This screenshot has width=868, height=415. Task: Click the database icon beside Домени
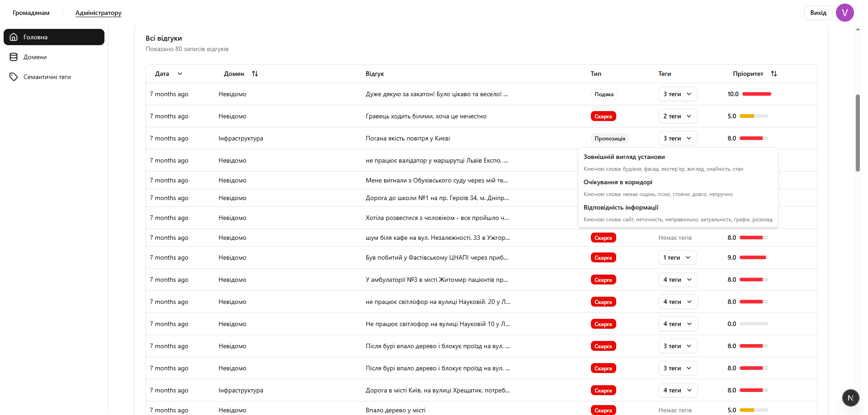pos(14,57)
